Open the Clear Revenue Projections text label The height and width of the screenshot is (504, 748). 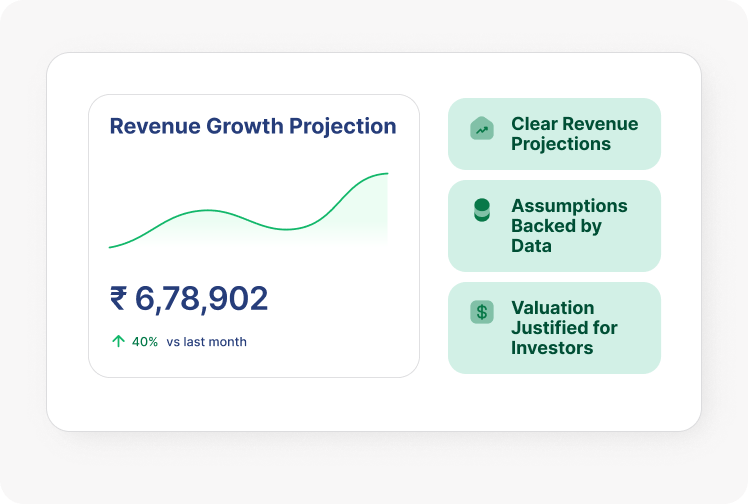click(x=574, y=134)
